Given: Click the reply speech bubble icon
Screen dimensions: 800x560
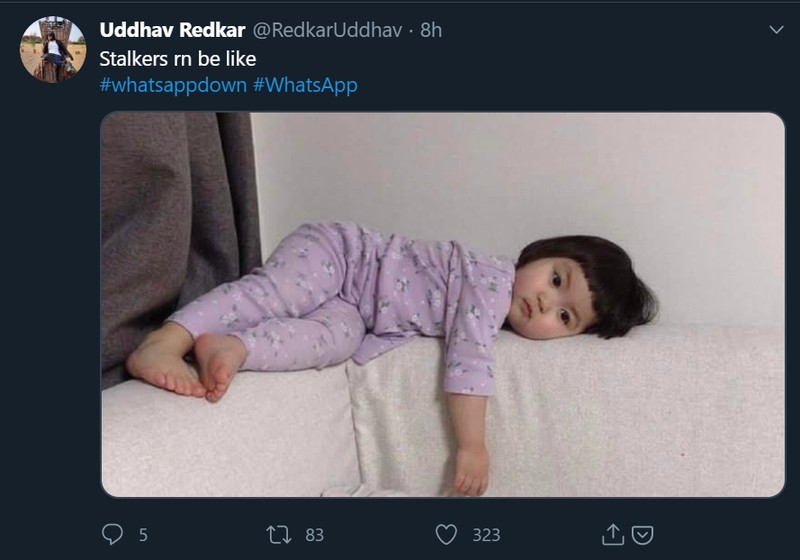Looking at the screenshot, I should point(112,535).
